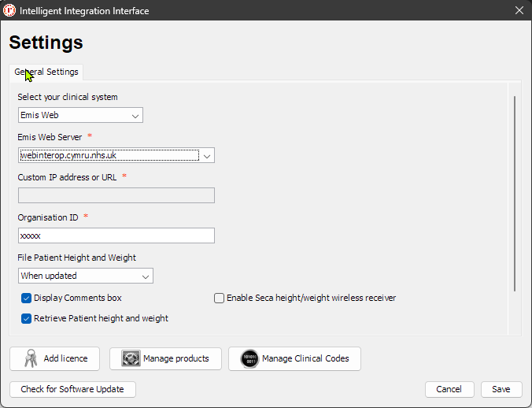Viewport: 532px width, 408px height.
Task: Click the "Settings" heading
Action: click(46, 43)
